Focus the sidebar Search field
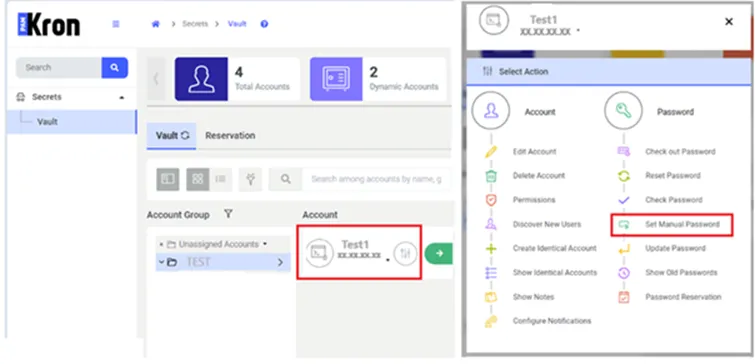The height and width of the screenshot is (364, 755). (x=59, y=67)
